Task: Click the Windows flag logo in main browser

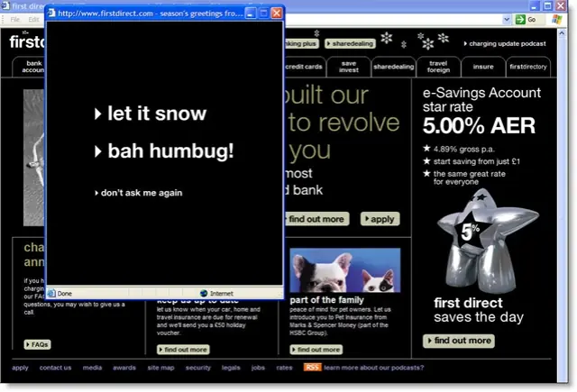Action: tap(557, 20)
